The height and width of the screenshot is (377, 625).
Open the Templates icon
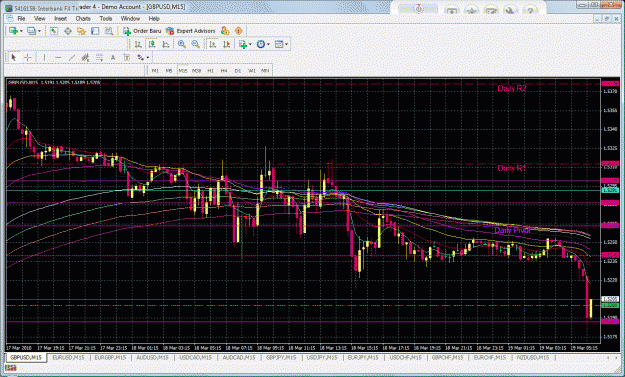(279, 44)
